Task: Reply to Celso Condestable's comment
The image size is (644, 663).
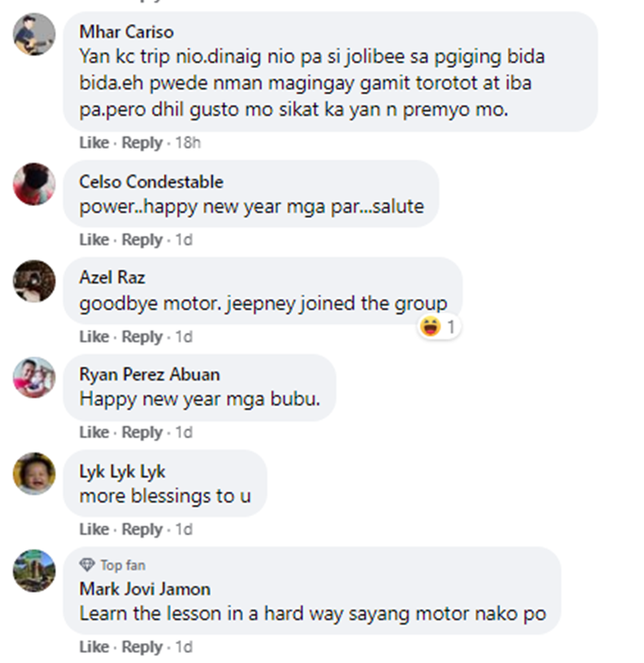Action: coord(142,240)
